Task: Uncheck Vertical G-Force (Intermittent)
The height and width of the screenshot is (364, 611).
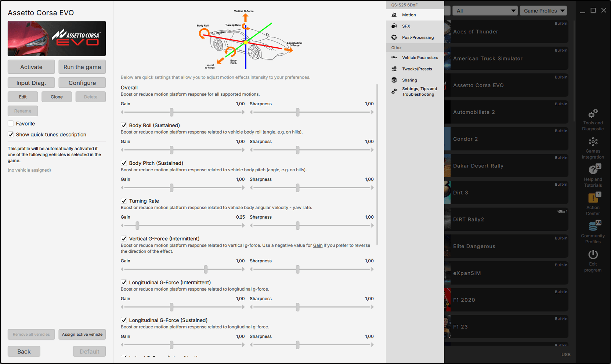Action: [124, 239]
